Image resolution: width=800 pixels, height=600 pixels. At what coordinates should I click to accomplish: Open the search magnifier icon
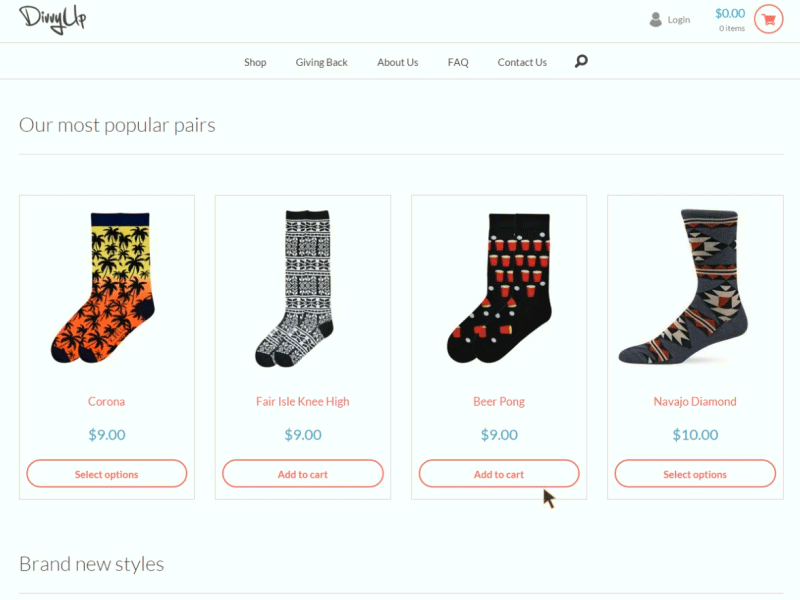pos(581,61)
